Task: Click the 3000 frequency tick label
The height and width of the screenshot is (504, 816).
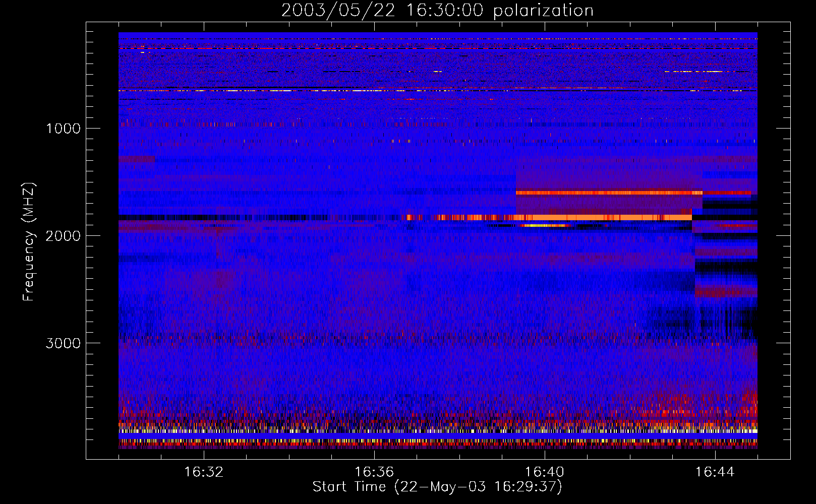Action: pyautogui.click(x=63, y=343)
